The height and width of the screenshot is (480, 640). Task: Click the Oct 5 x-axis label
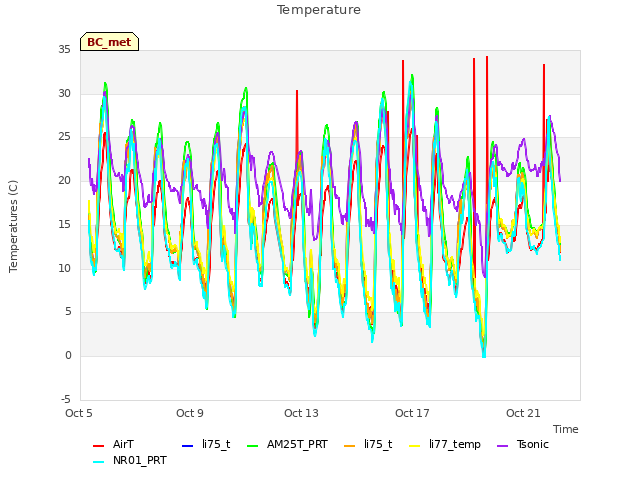point(79,413)
